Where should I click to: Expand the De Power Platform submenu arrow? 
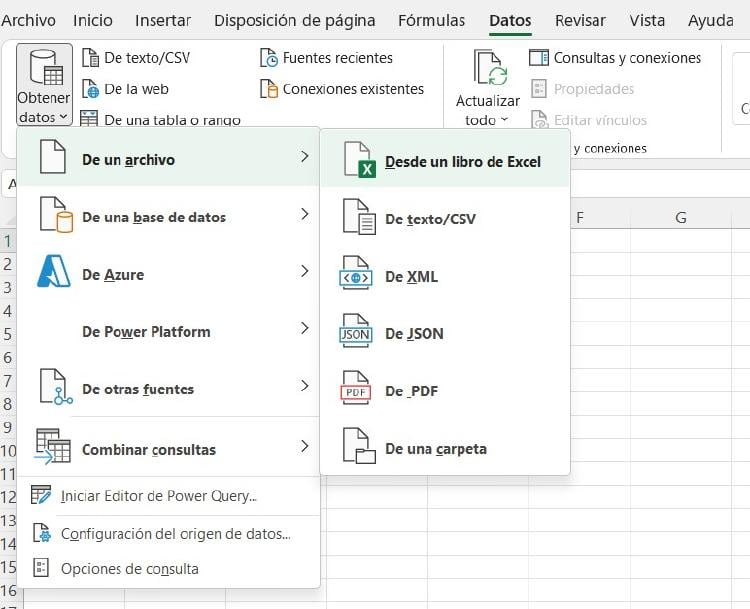coord(305,328)
